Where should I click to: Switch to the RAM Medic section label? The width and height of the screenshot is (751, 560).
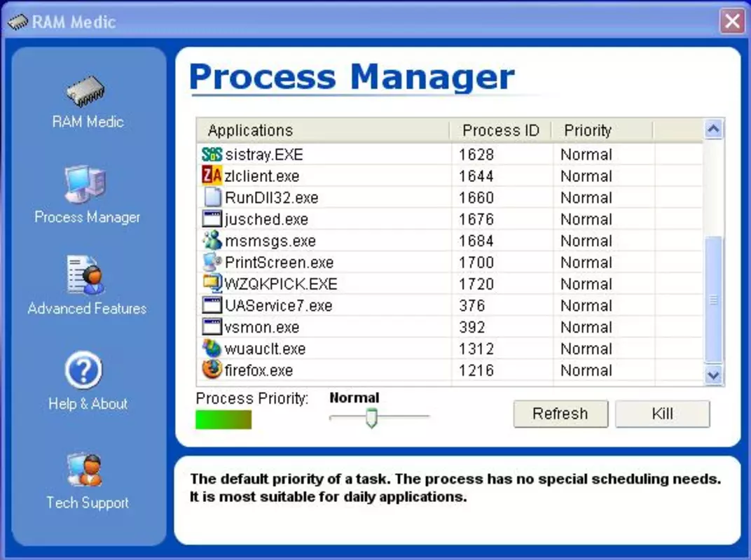[88, 122]
